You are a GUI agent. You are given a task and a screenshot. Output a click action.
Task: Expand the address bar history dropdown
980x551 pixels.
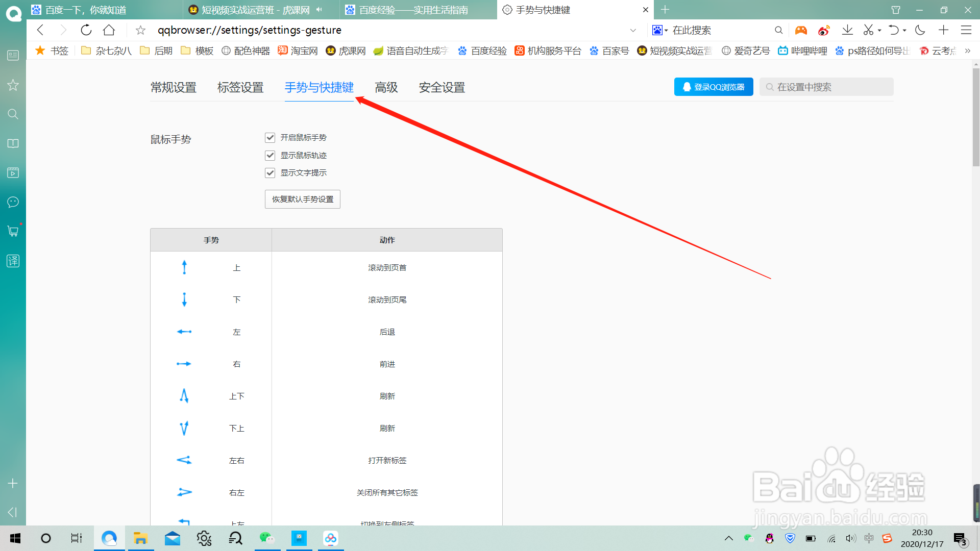point(633,30)
